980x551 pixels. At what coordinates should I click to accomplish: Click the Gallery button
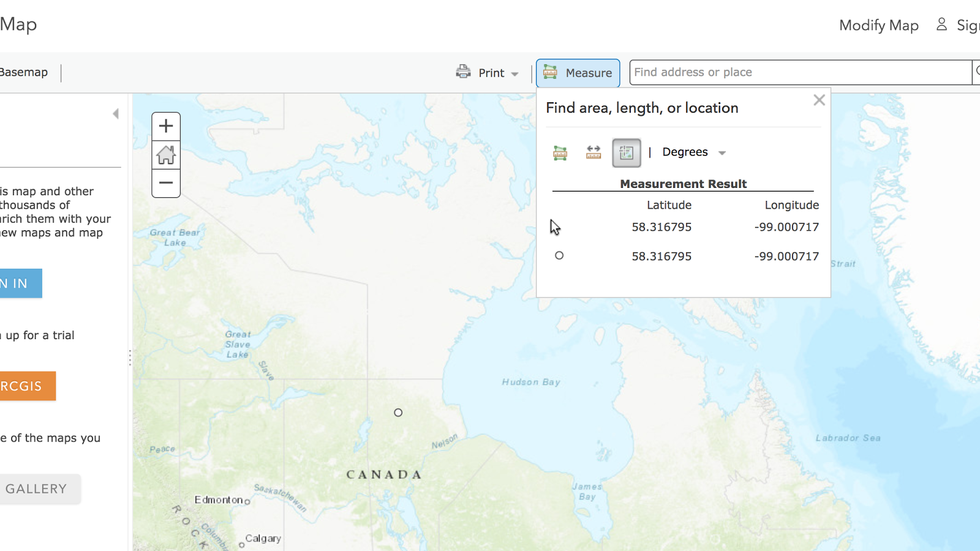[x=37, y=489]
